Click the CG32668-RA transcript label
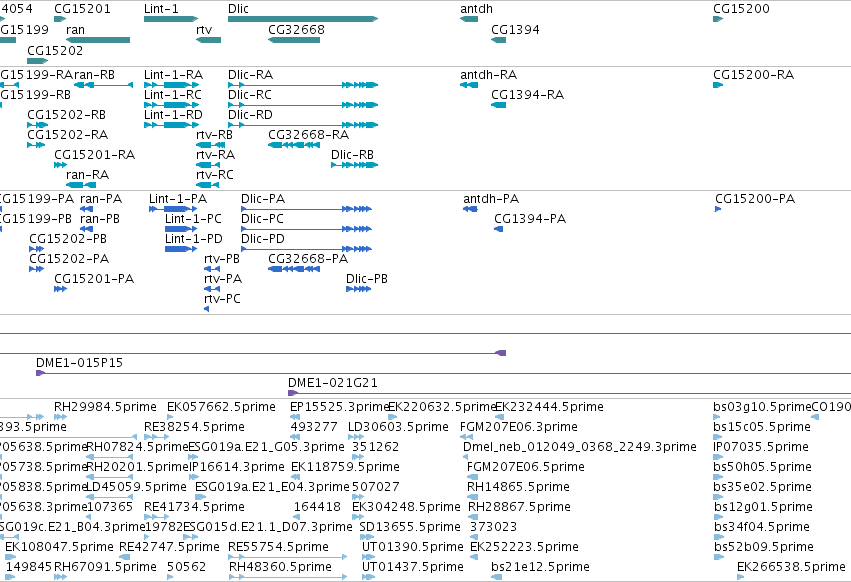Image resolution: width=851 pixels, height=582 pixels. 309,135
